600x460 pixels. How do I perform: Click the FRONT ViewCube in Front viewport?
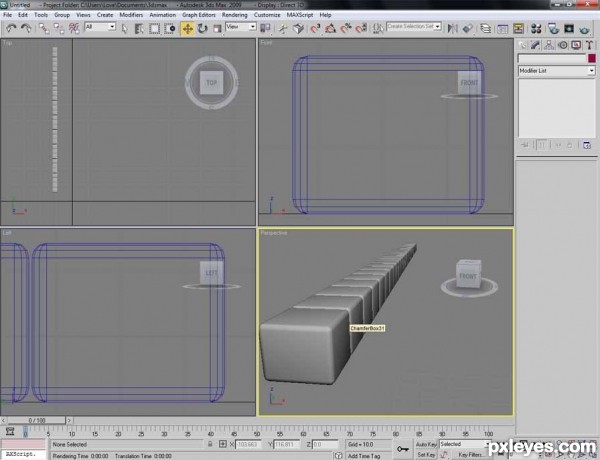[x=469, y=83]
